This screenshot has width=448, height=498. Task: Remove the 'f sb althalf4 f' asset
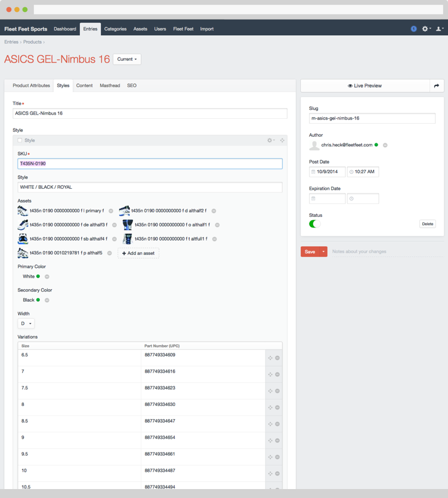tap(114, 239)
